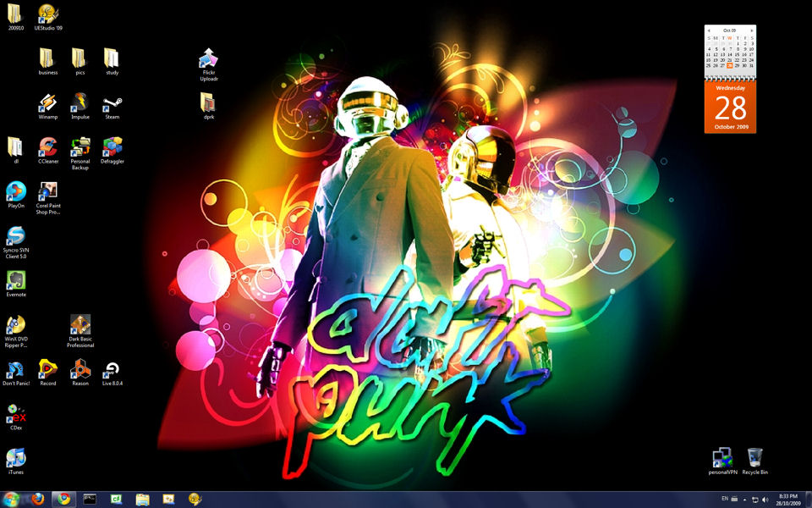Select the Defraggler shortcut
The image size is (812, 508).
click(x=112, y=151)
